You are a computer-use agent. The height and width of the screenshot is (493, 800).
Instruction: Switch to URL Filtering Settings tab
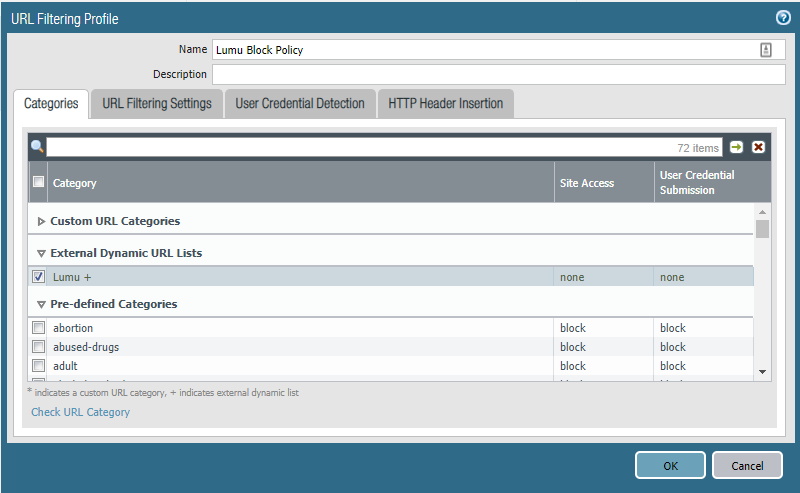point(156,104)
